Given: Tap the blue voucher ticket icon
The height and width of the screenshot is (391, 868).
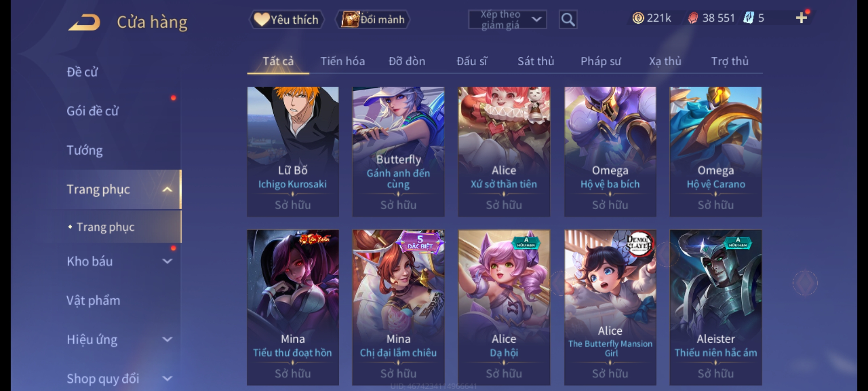Looking at the screenshot, I should click(748, 18).
